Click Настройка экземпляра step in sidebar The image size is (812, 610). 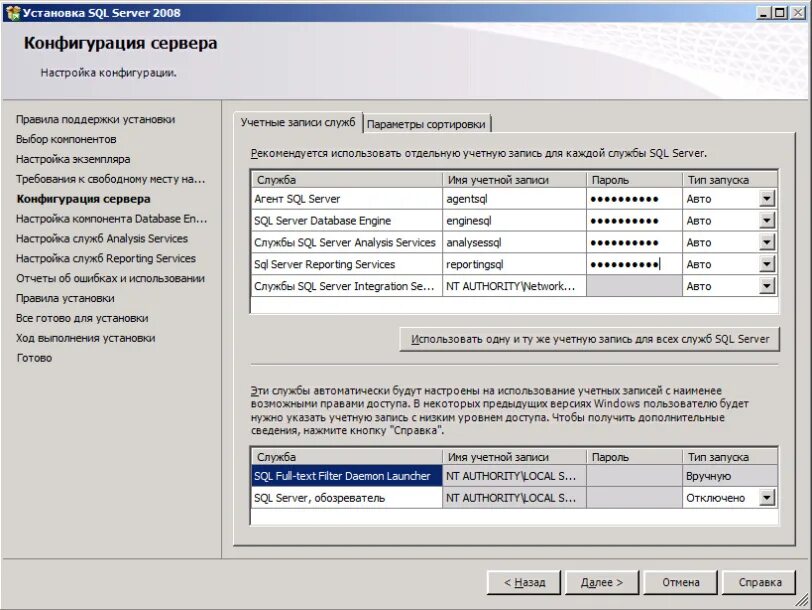73,159
